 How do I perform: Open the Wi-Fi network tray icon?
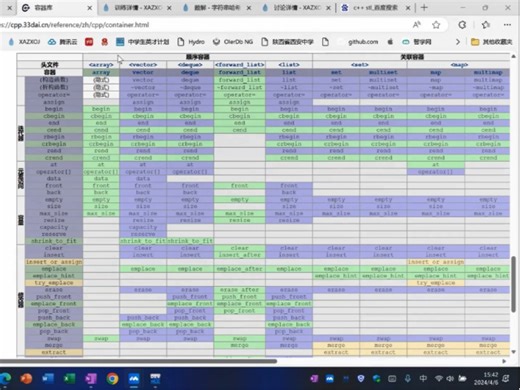coord(439,378)
